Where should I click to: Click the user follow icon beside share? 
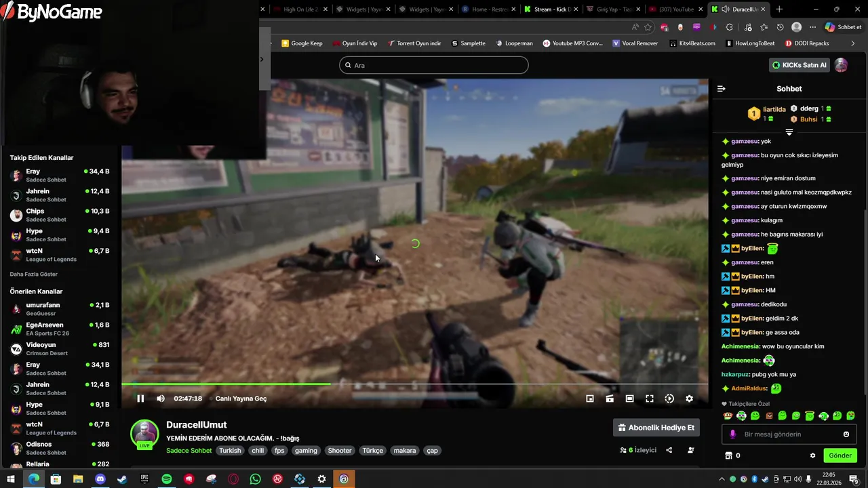coord(691,450)
